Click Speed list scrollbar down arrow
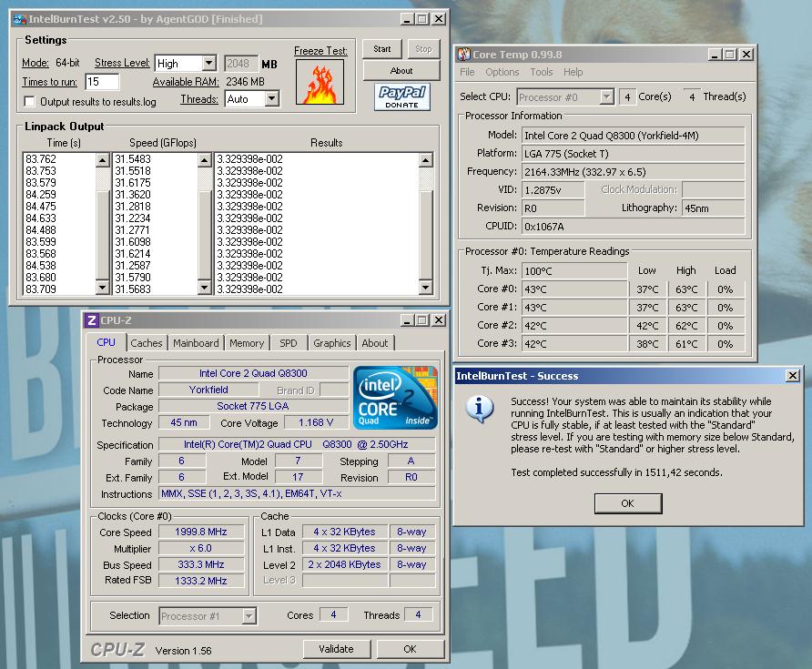812x669 pixels. point(205,288)
